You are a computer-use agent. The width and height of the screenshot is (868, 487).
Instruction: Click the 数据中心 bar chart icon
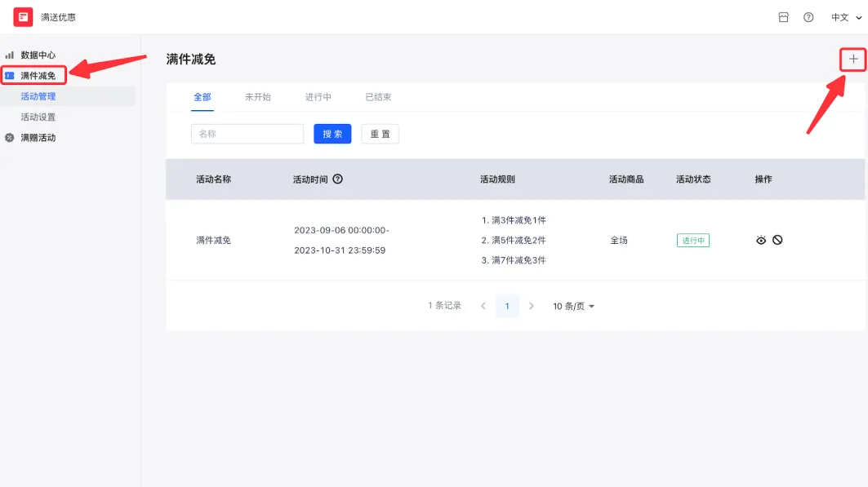10,55
